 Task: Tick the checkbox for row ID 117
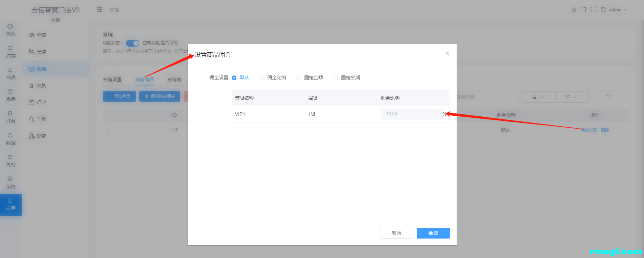tap(110, 130)
